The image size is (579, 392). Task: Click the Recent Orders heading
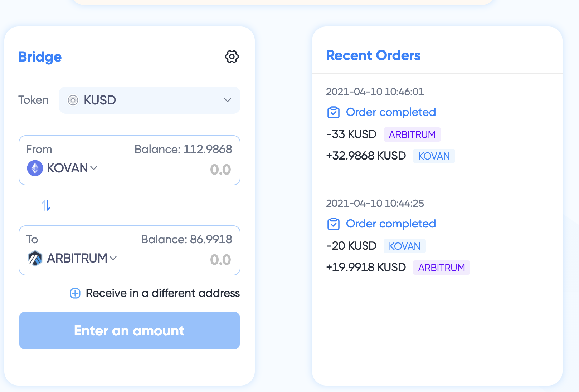tap(373, 55)
